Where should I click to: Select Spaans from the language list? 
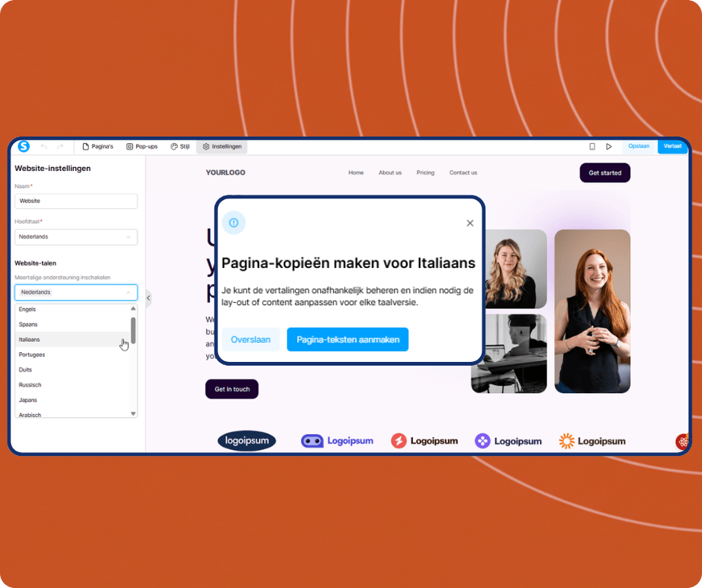click(72, 325)
